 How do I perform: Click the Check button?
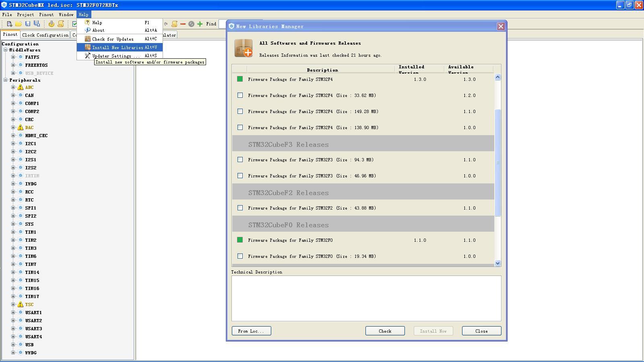click(x=385, y=331)
